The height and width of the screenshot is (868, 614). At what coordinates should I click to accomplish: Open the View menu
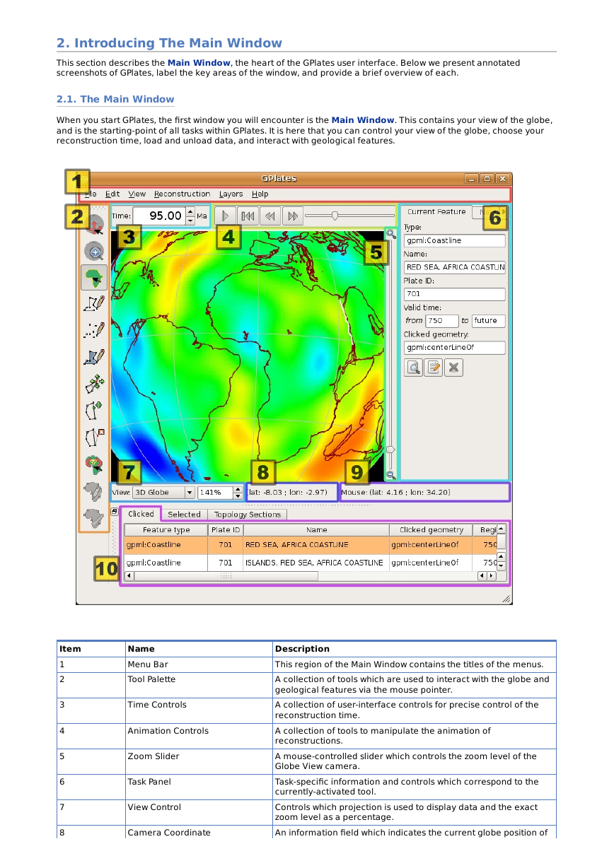pyautogui.click(x=137, y=194)
